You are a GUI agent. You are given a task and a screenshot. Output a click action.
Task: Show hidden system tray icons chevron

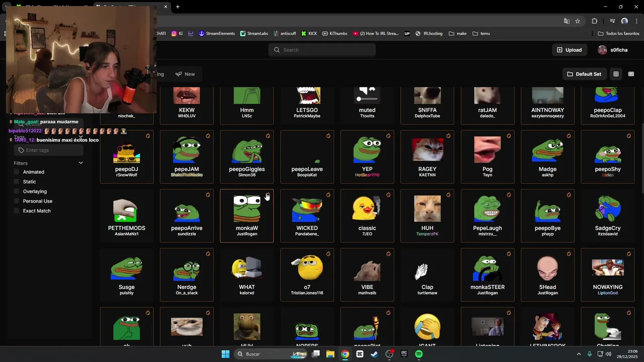(579, 354)
